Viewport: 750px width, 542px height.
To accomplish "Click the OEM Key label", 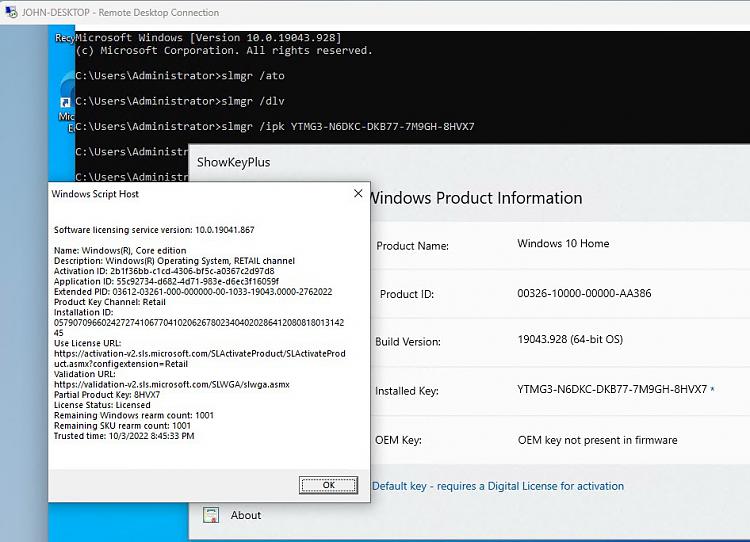I will coord(398,440).
